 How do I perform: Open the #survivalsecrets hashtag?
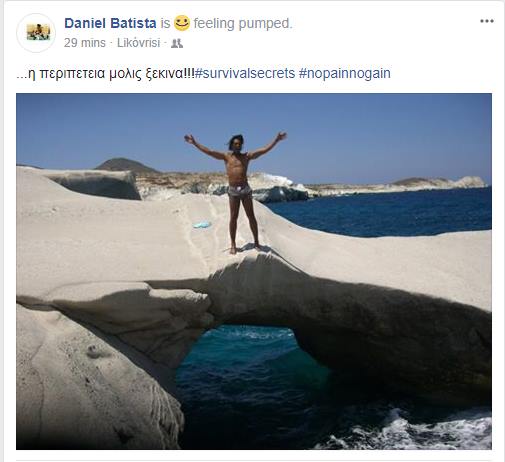tap(245, 73)
